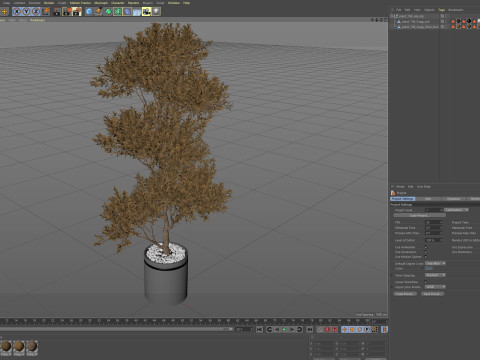This screenshot has width=480, height=360.
Task: Open the Character menu
Action: [x=118, y=3]
